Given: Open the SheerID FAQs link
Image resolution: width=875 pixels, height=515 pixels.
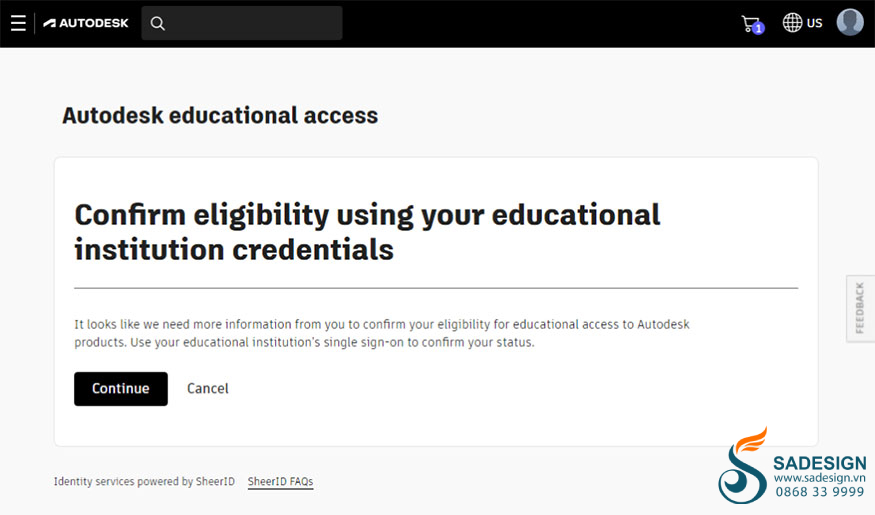Looking at the screenshot, I should [280, 482].
